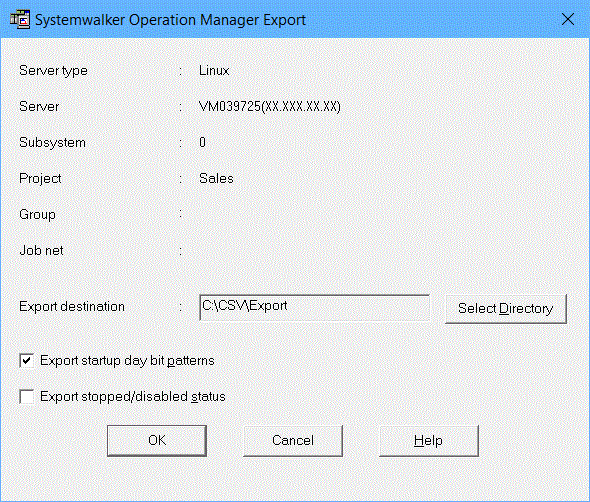The height and width of the screenshot is (502, 590).
Task: Click the Export destination path field
Action: click(314, 307)
